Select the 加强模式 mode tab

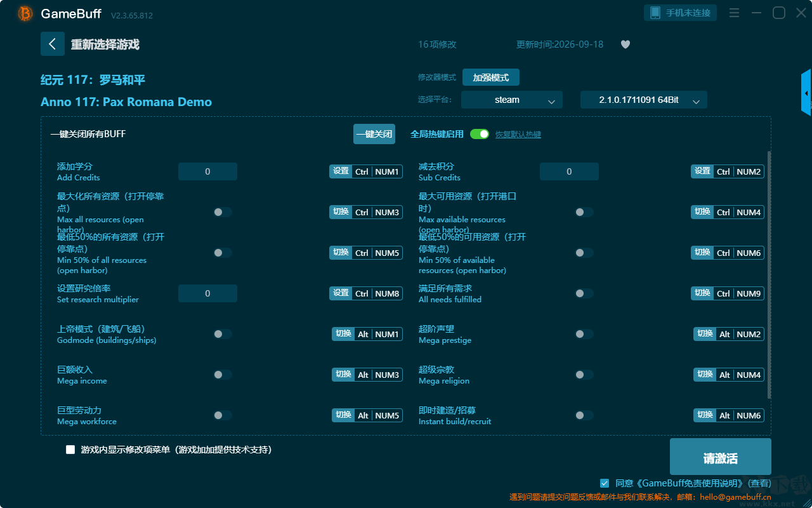[x=491, y=77]
